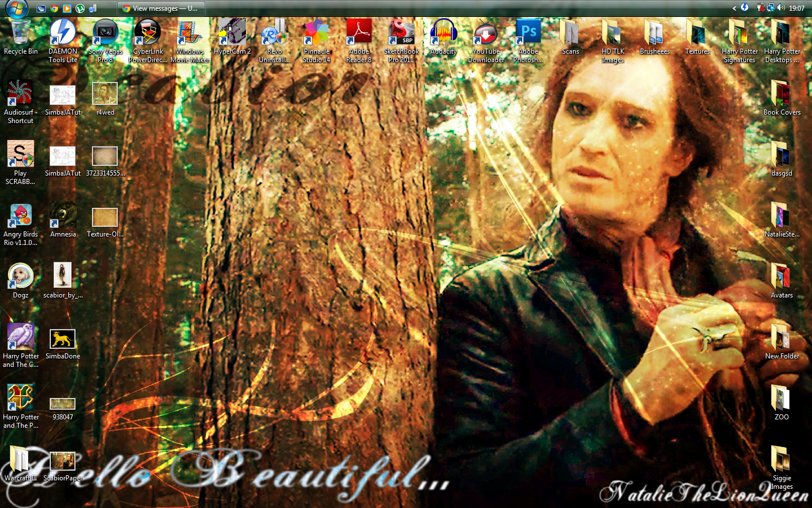Click the Switch between windows icon
This screenshot has width=812, height=508.
pos(41,8)
